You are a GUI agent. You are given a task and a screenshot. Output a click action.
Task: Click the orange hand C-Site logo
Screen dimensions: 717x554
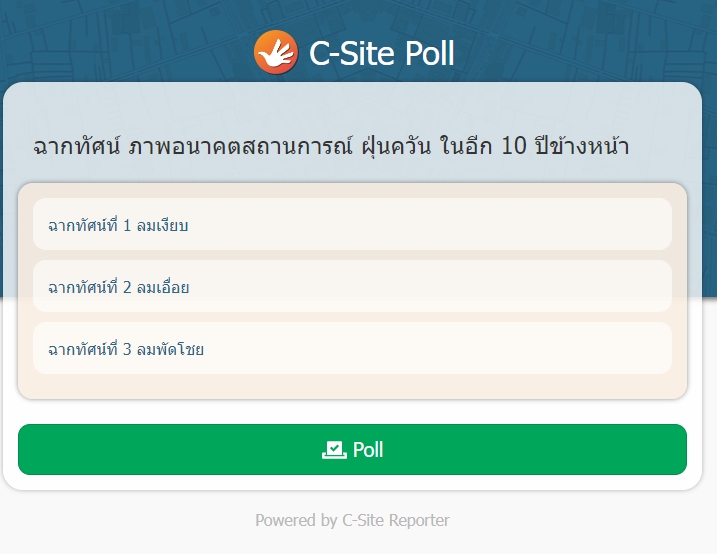click(x=276, y=52)
